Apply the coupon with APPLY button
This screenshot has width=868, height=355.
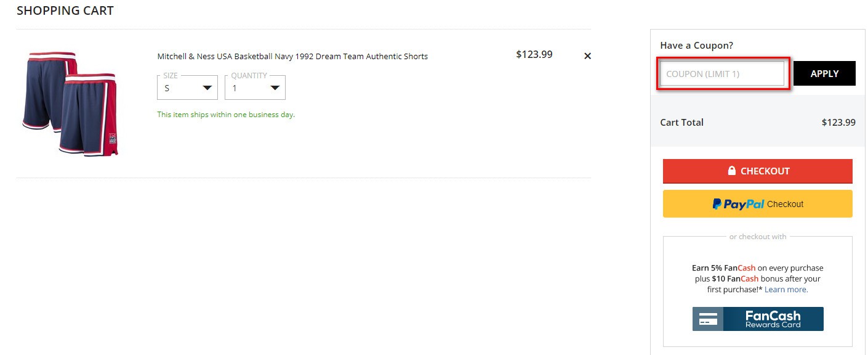824,73
